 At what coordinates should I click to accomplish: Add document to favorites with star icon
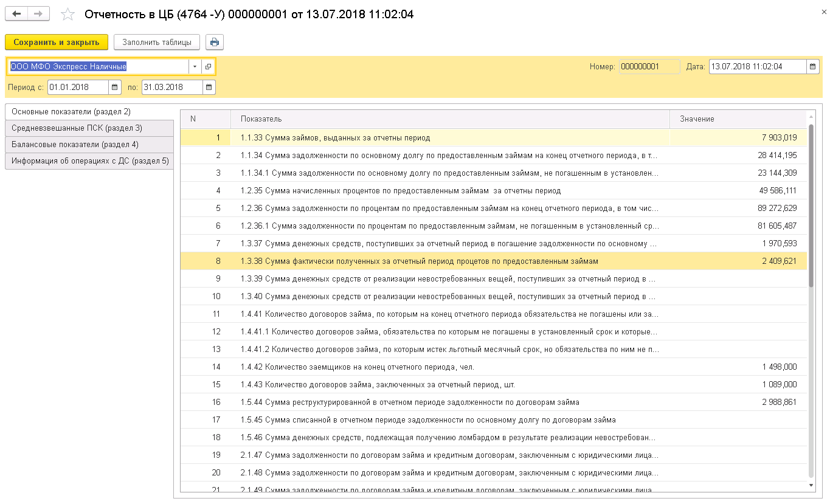point(67,14)
